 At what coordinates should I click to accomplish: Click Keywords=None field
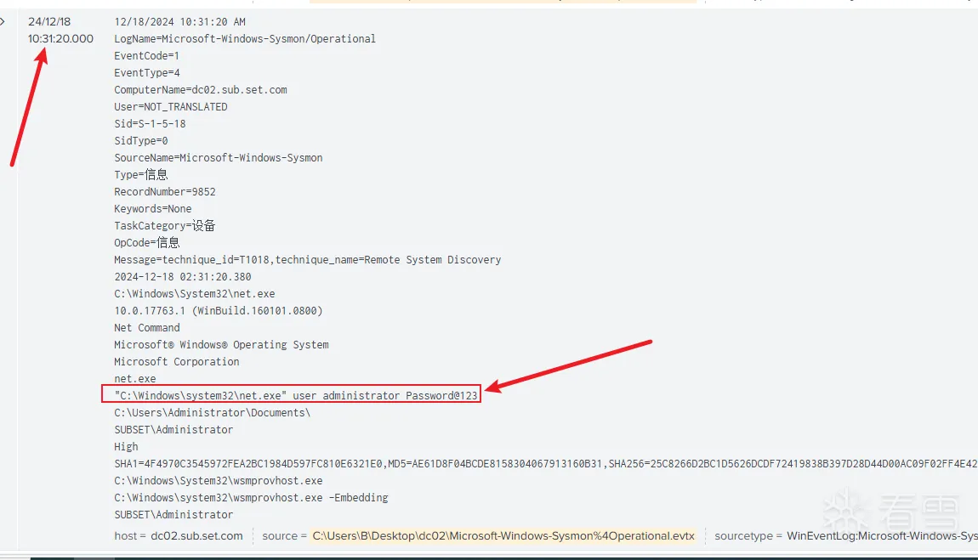(153, 209)
